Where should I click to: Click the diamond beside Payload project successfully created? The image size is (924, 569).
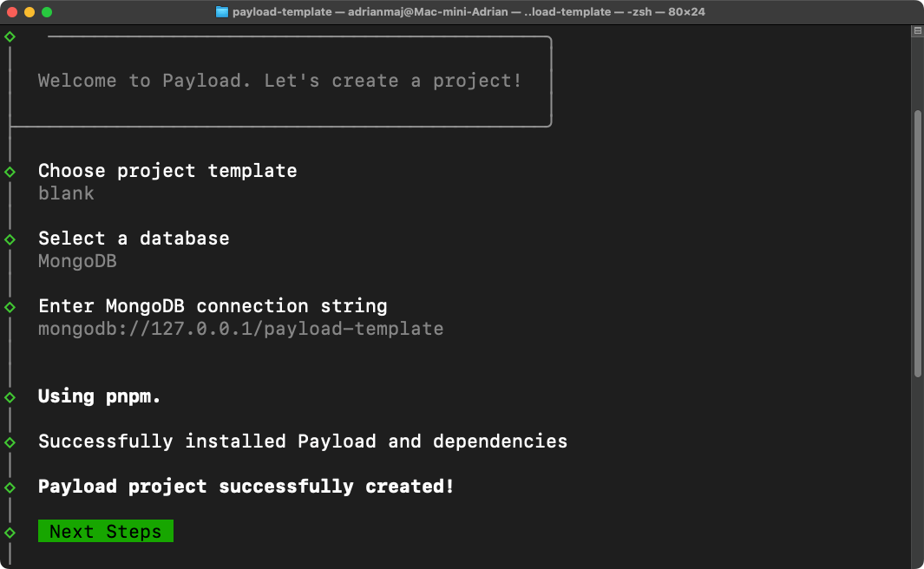point(10,486)
